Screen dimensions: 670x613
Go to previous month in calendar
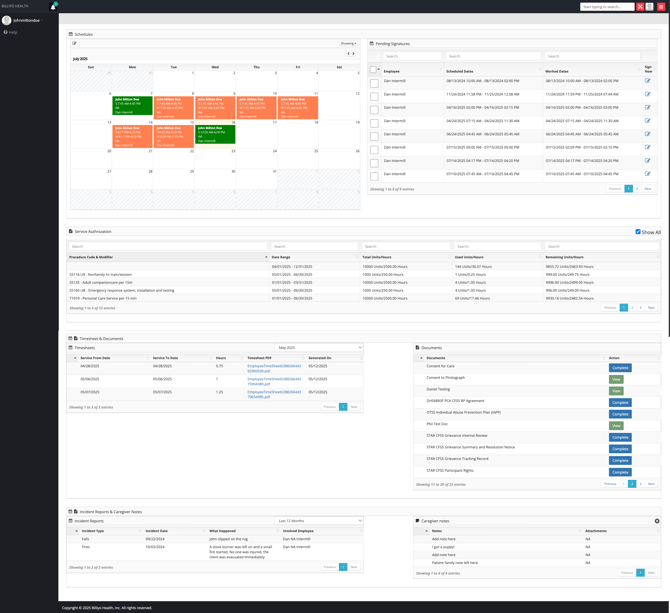[348, 54]
